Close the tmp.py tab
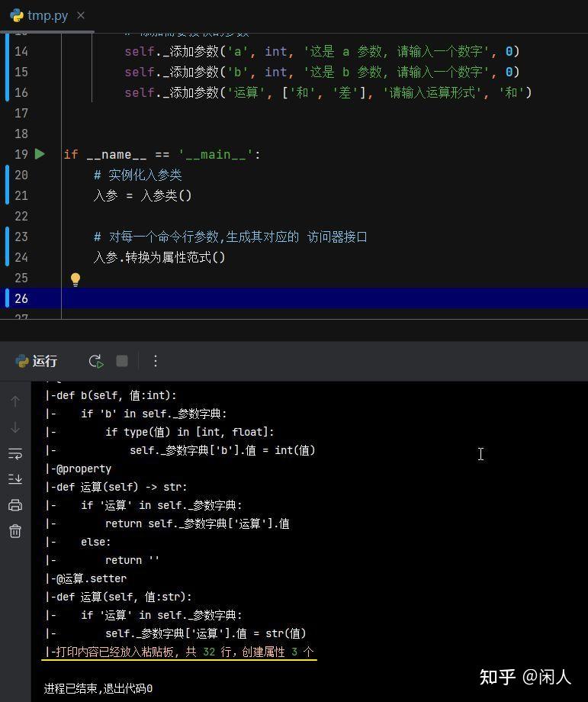 coord(81,16)
